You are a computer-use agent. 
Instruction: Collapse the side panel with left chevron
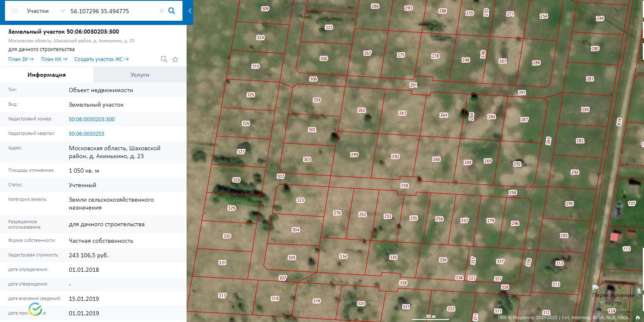[x=190, y=11]
